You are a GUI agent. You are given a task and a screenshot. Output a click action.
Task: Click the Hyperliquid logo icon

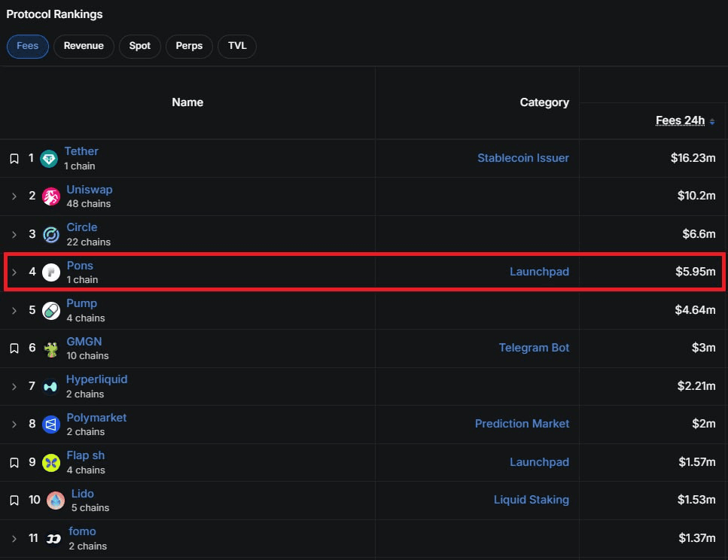50,386
